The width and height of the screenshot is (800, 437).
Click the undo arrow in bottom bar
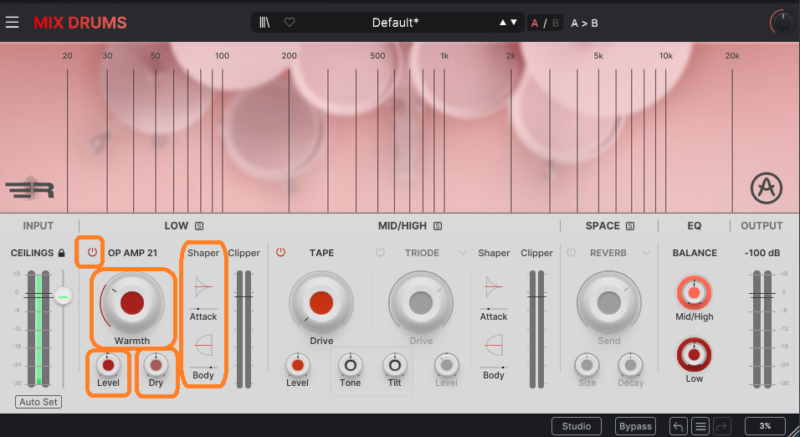pos(677,425)
